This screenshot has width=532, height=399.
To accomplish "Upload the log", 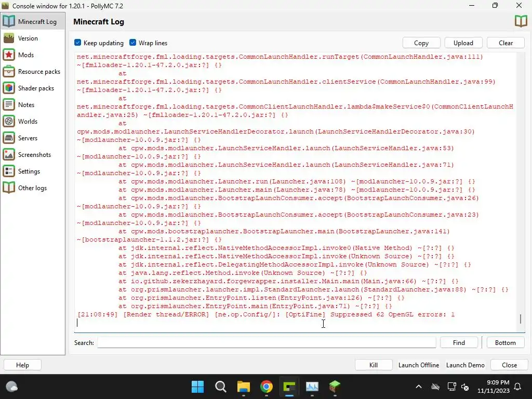I will (x=463, y=43).
